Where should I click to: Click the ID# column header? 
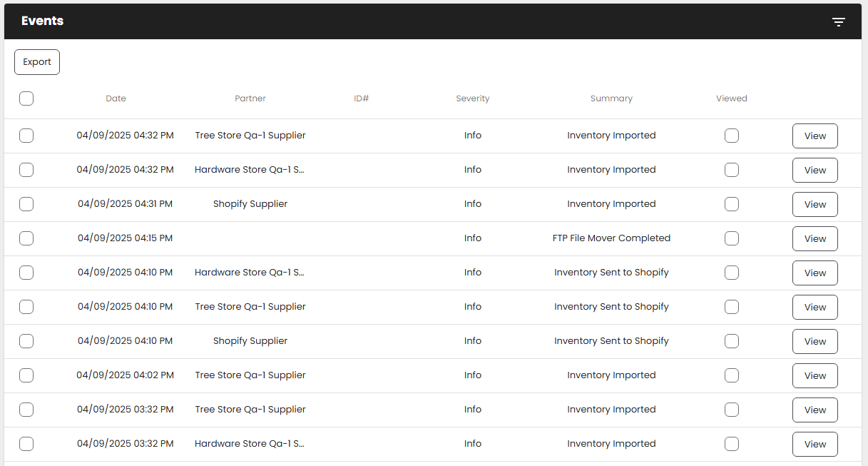361,98
